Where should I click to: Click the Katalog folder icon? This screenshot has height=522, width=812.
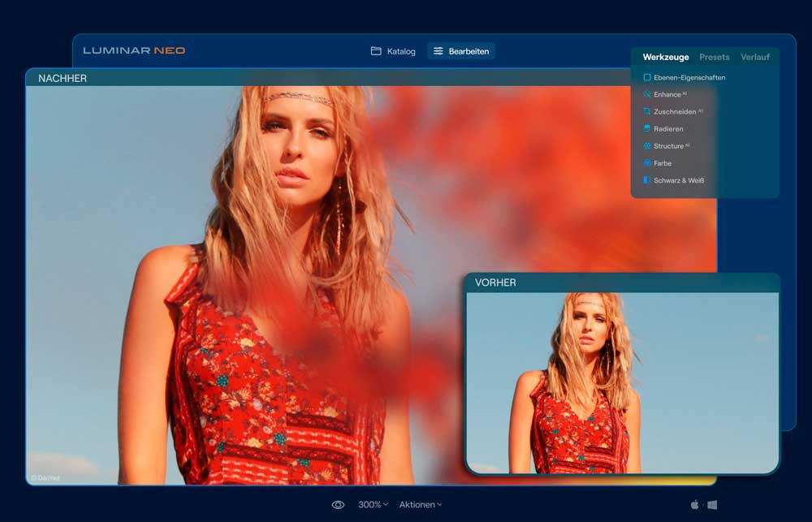coord(376,51)
